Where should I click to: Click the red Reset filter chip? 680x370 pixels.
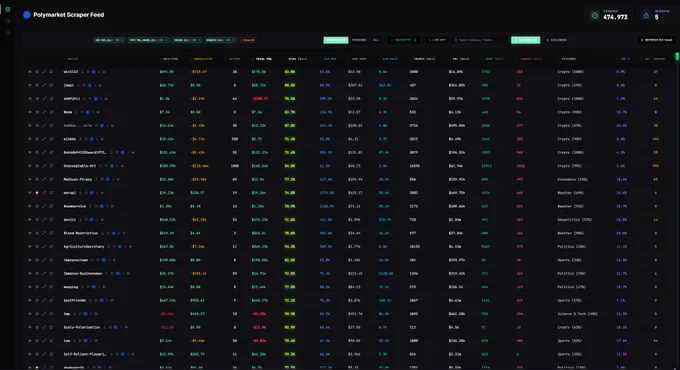[x=248, y=40]
